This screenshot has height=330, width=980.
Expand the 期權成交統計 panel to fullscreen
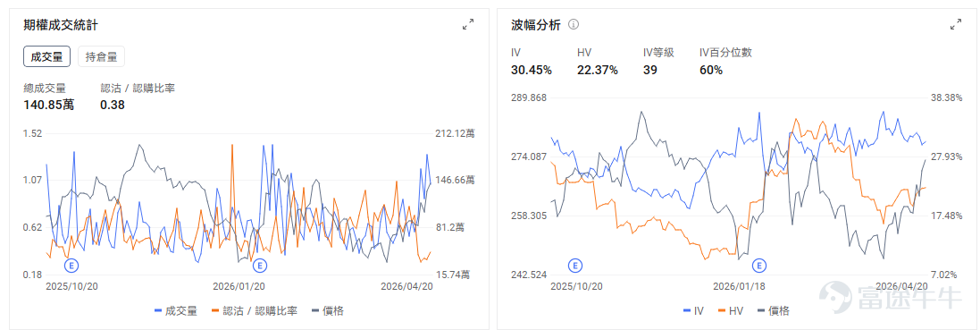click(x=467, y=24)
